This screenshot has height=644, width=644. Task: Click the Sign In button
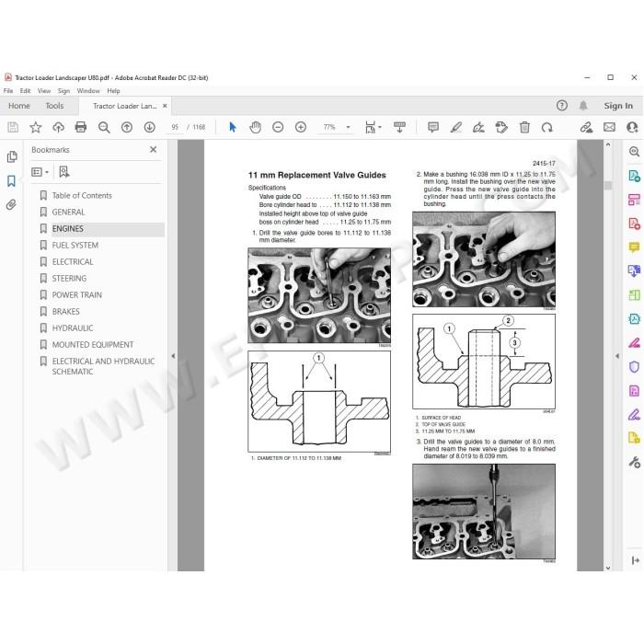pos(618,106)
